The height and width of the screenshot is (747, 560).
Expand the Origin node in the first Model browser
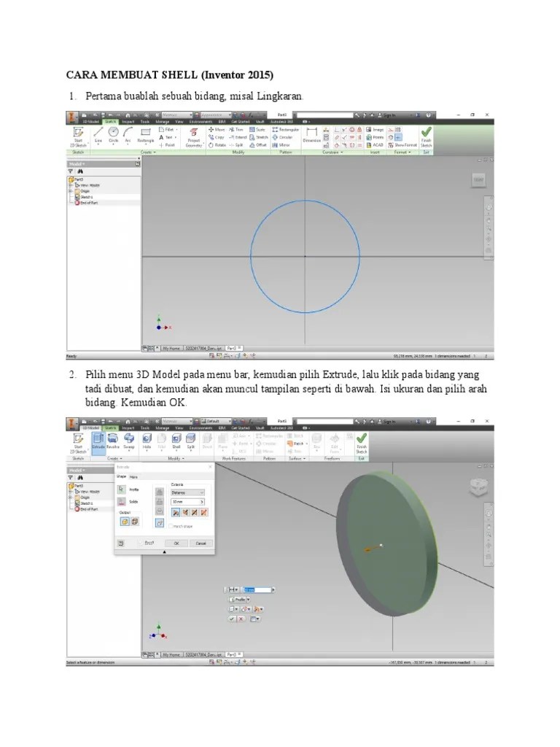tap(71, 191)
